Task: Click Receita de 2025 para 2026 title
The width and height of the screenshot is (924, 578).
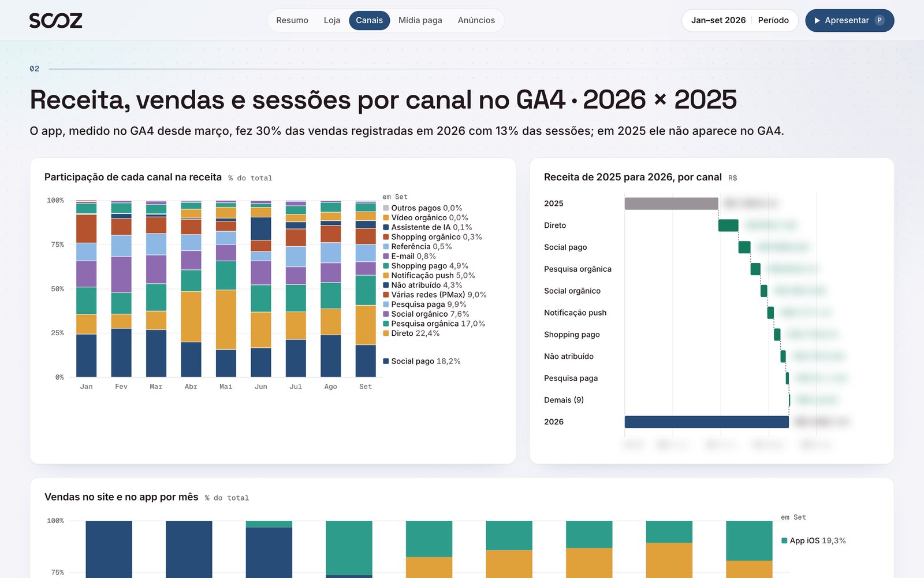Action: point(633,177)
